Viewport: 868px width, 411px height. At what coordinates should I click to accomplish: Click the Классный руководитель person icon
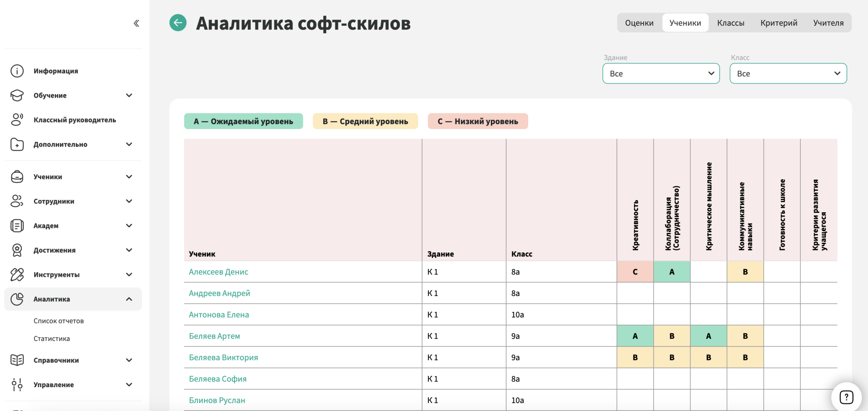pyautogui.click(x=17, y=120)
